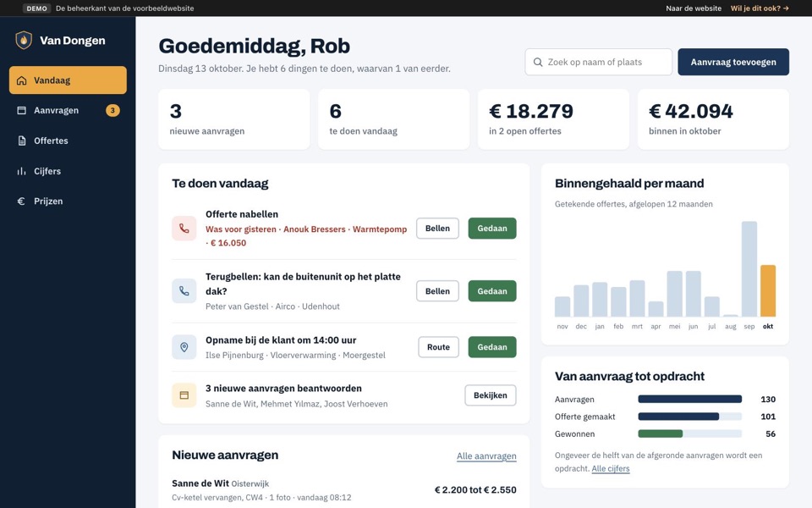Click the red phone icon for Offerte nabellen

184,228
